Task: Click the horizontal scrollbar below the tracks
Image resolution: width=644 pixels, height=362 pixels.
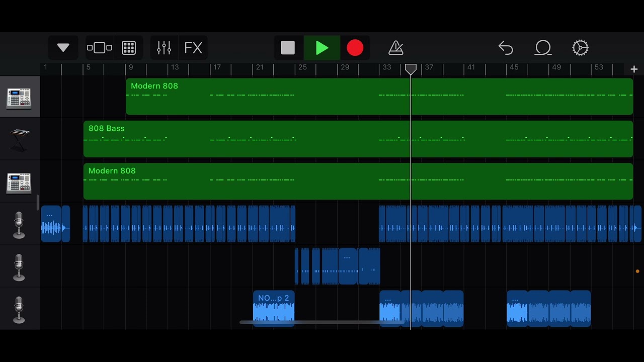Action: click(x=321, y=322)
